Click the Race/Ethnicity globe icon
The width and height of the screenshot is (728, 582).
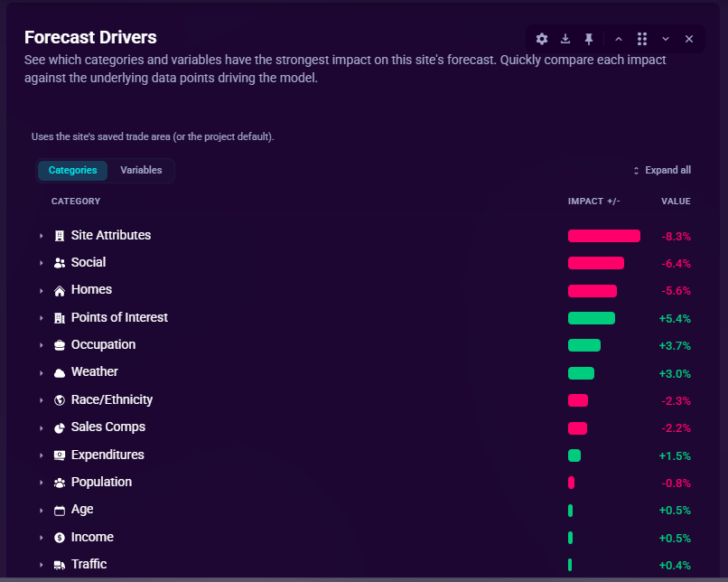60,400
